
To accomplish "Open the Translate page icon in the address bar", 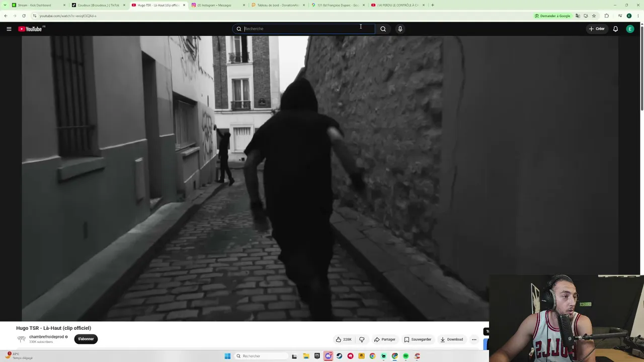I will click(578, 16).
